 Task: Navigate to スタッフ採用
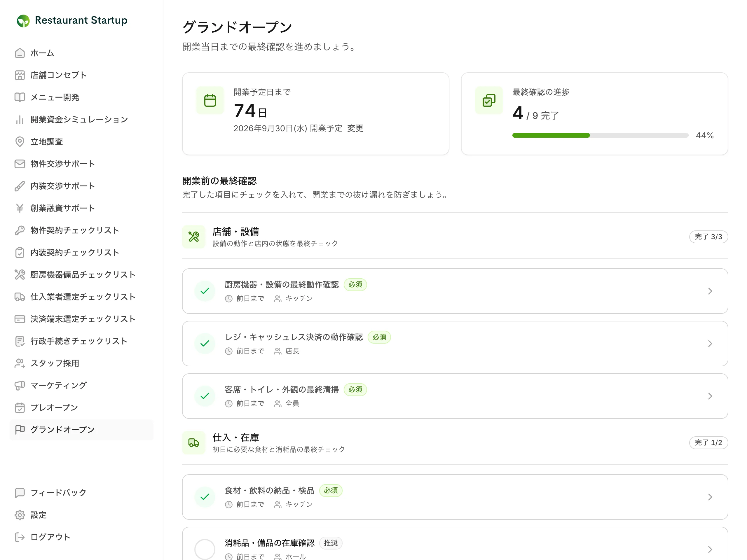(x=81, y=363)
